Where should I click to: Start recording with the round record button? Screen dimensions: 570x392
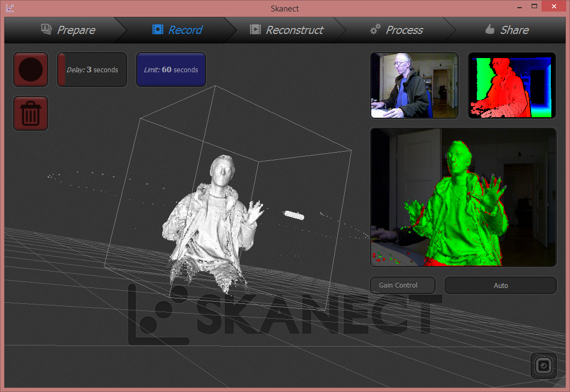point(31,70)
